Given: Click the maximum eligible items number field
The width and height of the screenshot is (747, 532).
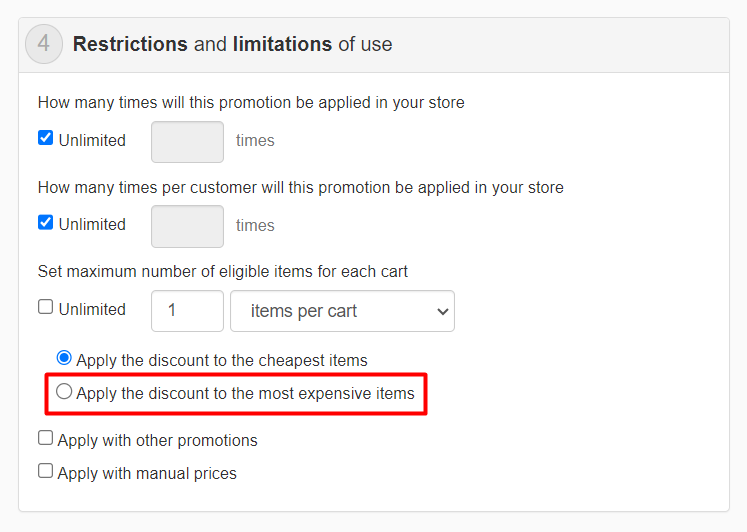Looking at the screenshot, I should tap(187, 311).
